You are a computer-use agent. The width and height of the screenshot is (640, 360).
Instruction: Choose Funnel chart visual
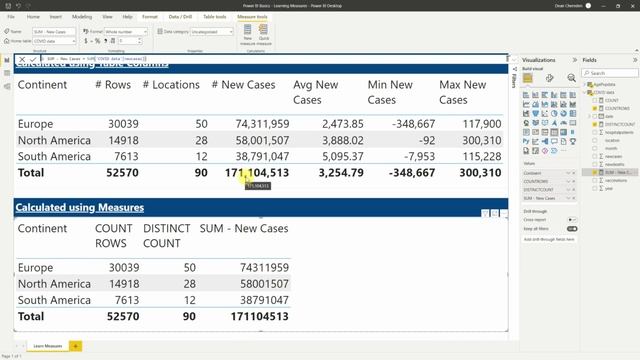pyautogui.click(x=535, y=113)
